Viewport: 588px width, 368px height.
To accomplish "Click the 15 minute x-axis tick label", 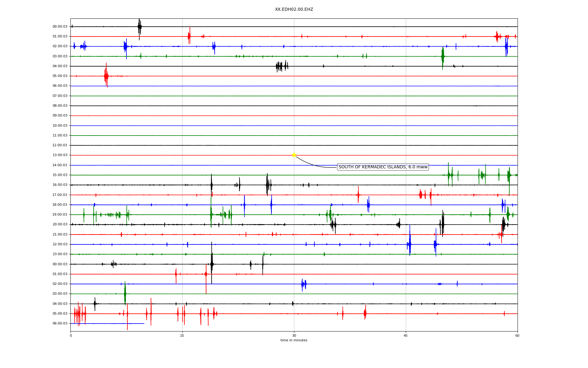I will point(182,336).
